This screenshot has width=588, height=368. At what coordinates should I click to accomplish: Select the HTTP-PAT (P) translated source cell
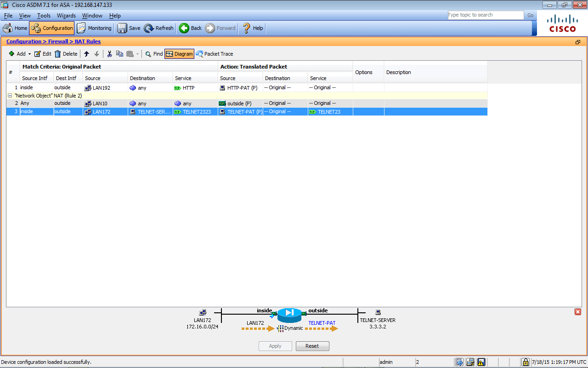click(240, 87)
